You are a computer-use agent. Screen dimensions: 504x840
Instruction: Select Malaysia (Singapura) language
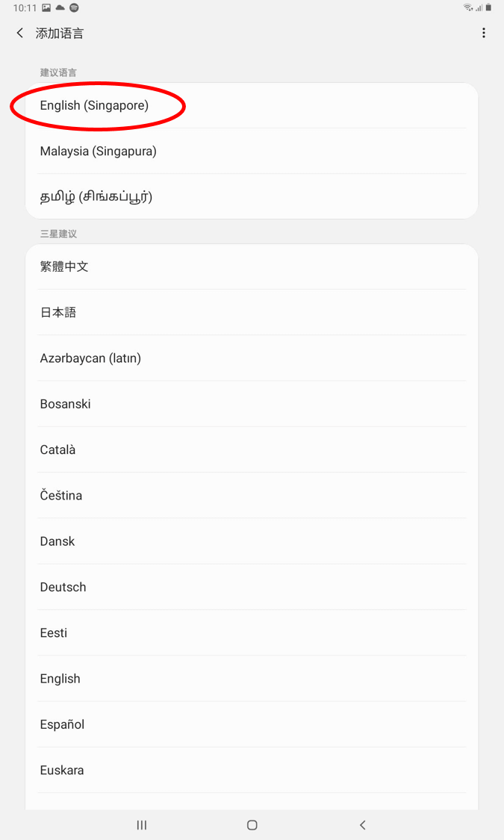point(98,151)
